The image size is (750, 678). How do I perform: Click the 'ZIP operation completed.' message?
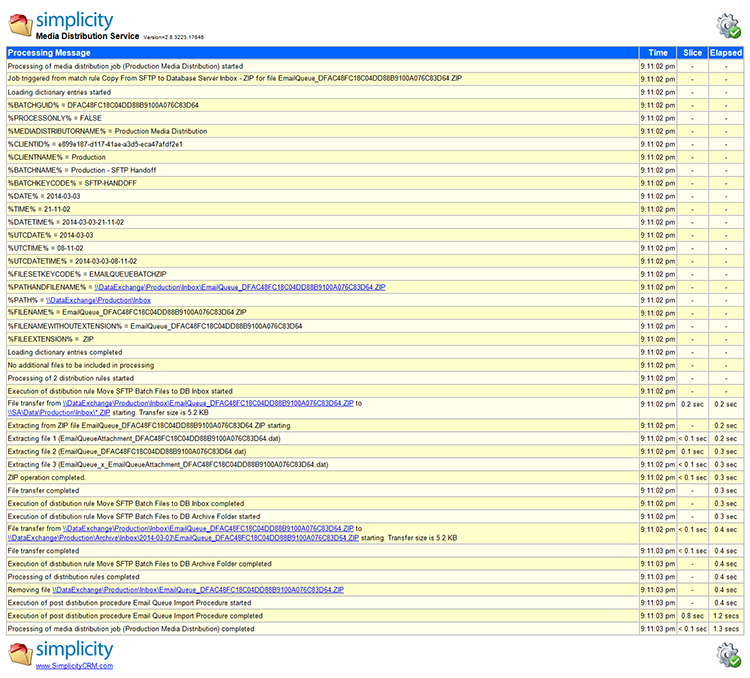click(x=47, y=478)
